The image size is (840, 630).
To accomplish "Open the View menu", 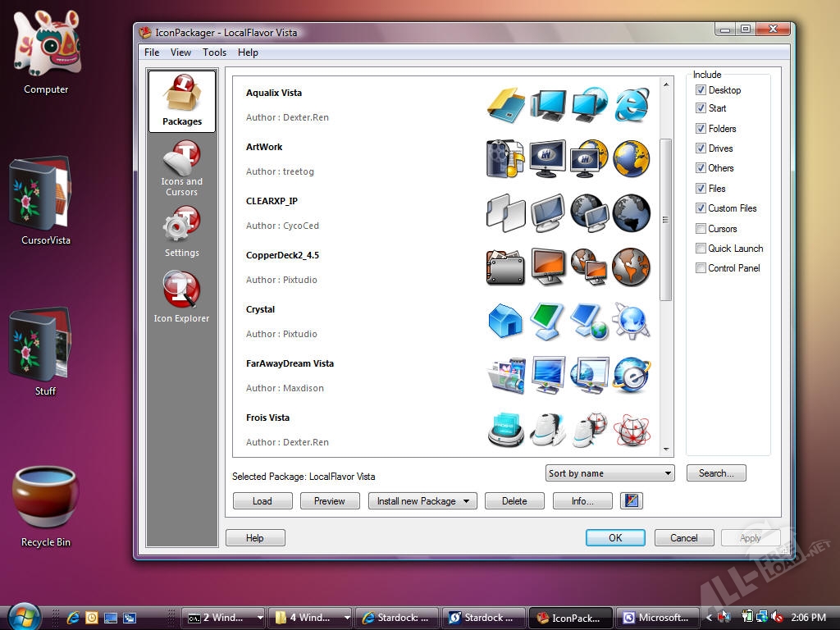I will pos(180,52).
